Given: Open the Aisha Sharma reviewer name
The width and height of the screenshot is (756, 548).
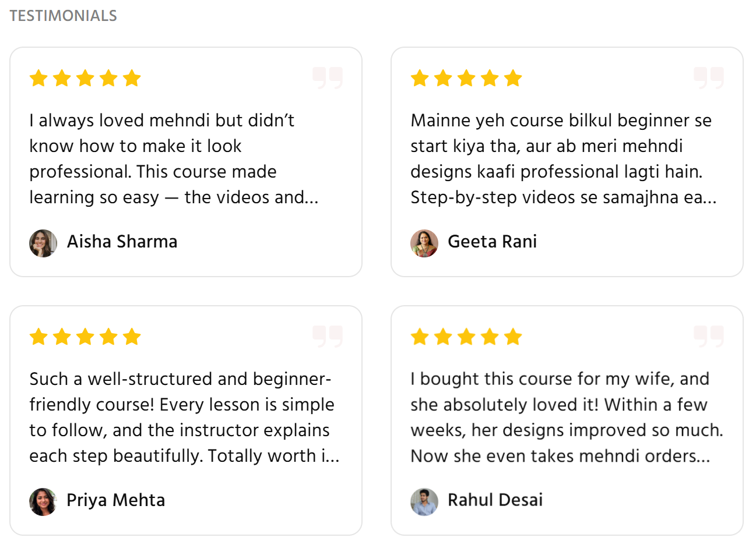Looking at the screenshot, I should (x=122, y=242).
